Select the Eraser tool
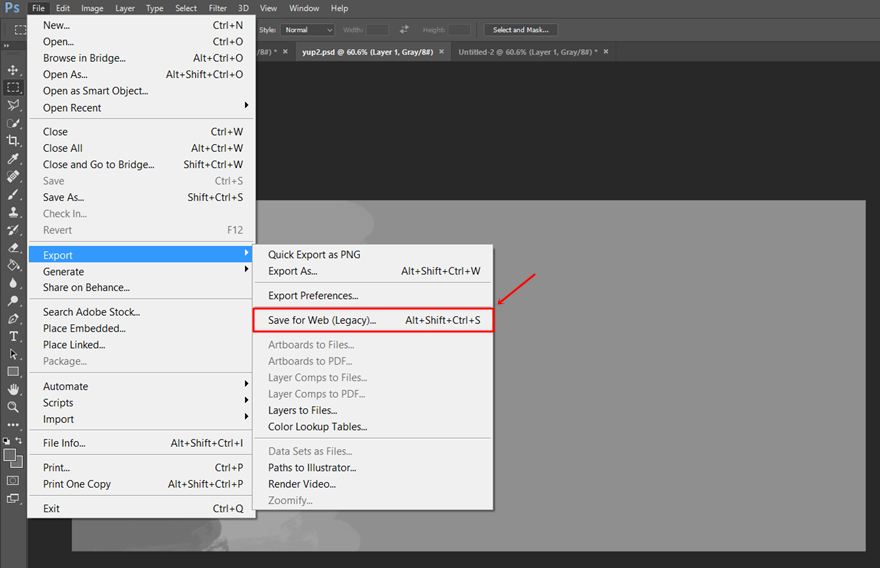Screen dimensions: 880x568 pos(13,248)
